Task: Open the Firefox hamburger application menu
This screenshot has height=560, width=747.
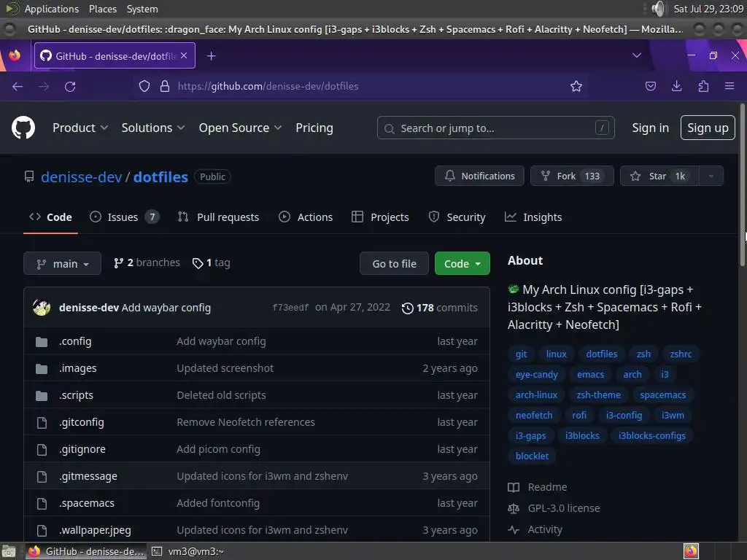Action: pyautogui.click(x=729, y=86)
